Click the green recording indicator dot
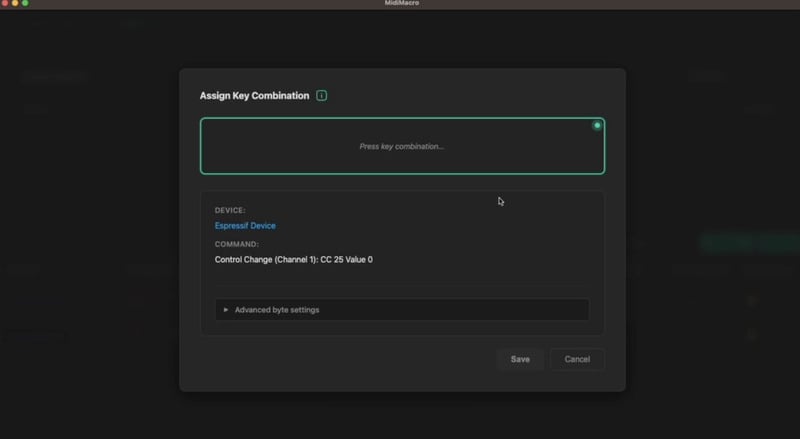The height and width of the screenshot is (439, 800). (597, 126)
